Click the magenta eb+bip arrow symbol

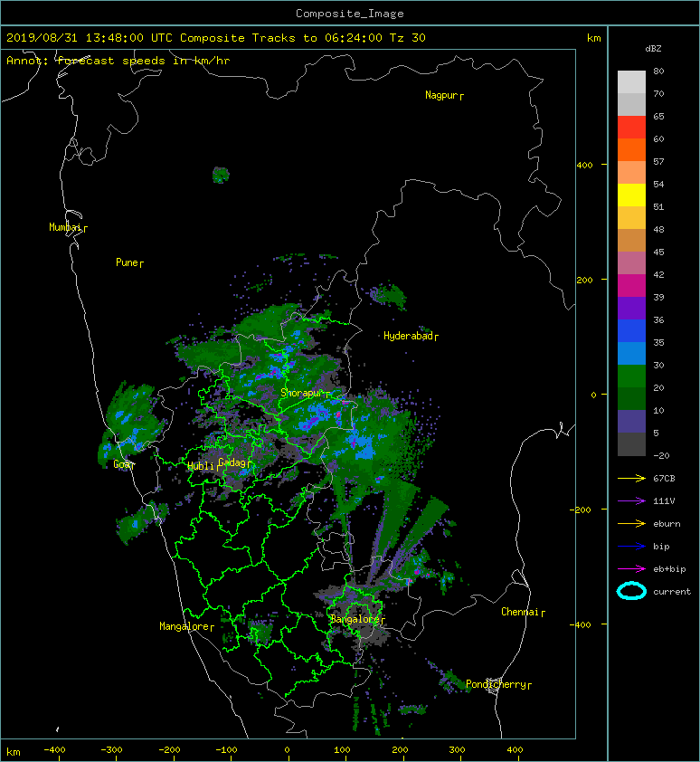click(631, 568)
